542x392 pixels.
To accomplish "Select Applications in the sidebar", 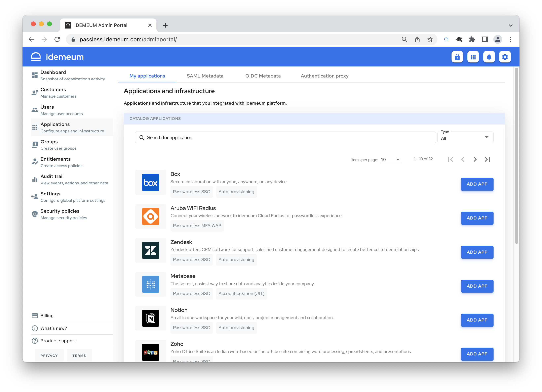I will (x=72, y=127).
